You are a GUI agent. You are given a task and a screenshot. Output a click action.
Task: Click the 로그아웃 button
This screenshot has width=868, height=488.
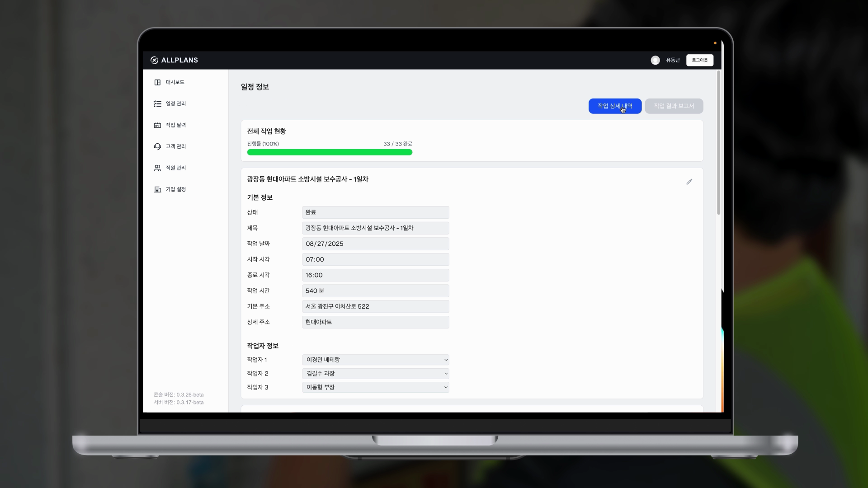coord(699,60)
